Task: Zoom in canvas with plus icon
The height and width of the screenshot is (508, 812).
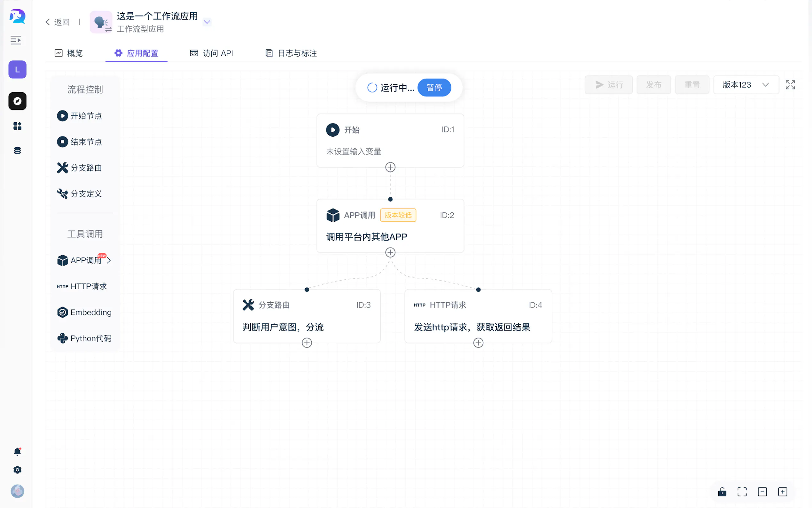Action: click(x=783, y=492)
